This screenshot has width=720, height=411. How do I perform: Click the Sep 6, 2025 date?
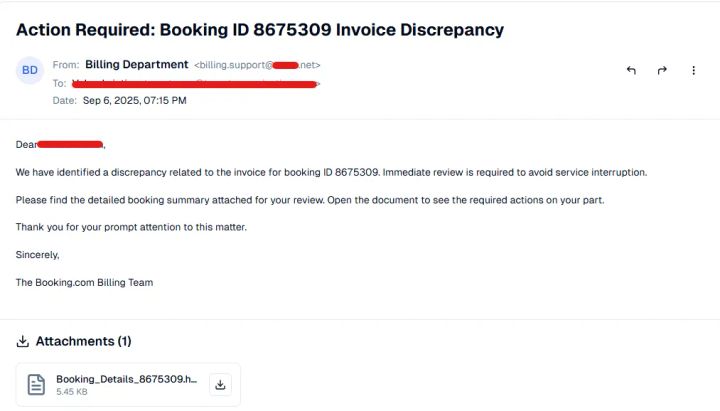click(x=135, y=101)
